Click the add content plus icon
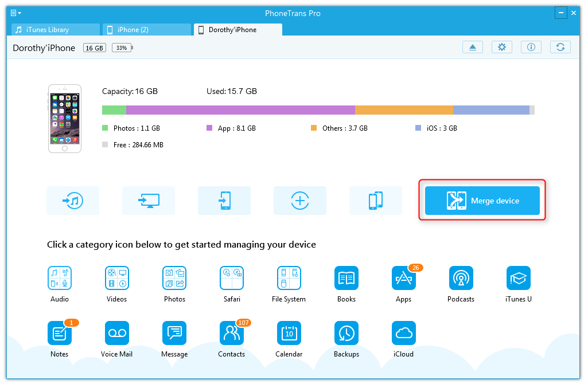This screenshot has width=588, height=384. pyautogui.click(x=300, y=201)
